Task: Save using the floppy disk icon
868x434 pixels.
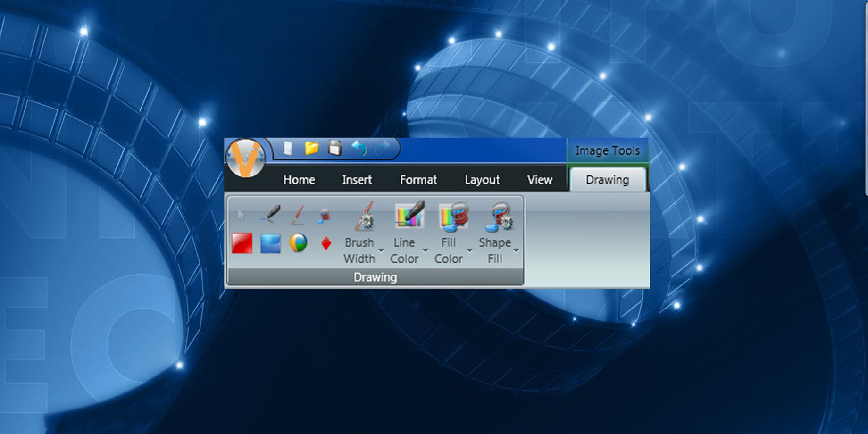Action: coord(335,149)
